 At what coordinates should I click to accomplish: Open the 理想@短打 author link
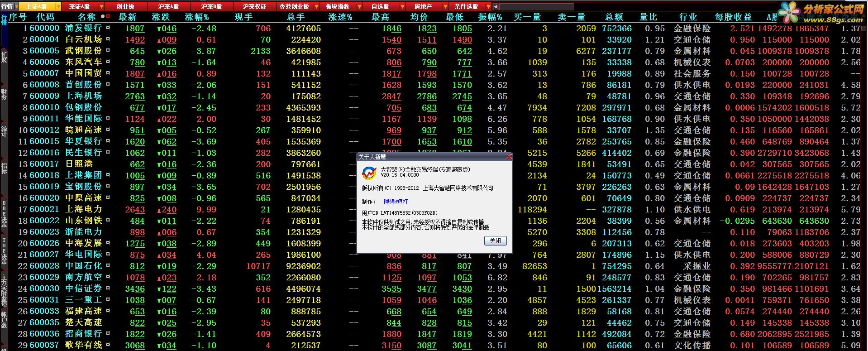tap(396, 202)
